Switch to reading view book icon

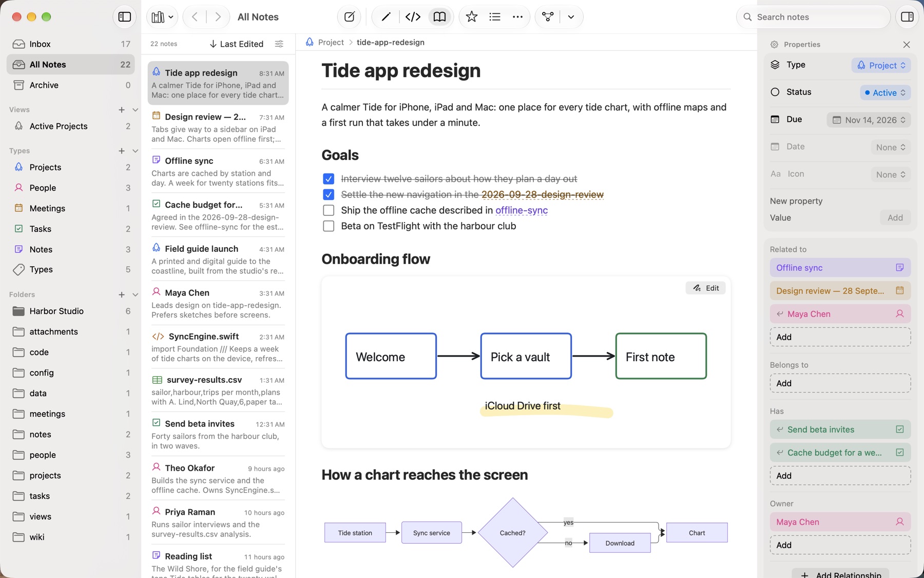click(439, 17)
